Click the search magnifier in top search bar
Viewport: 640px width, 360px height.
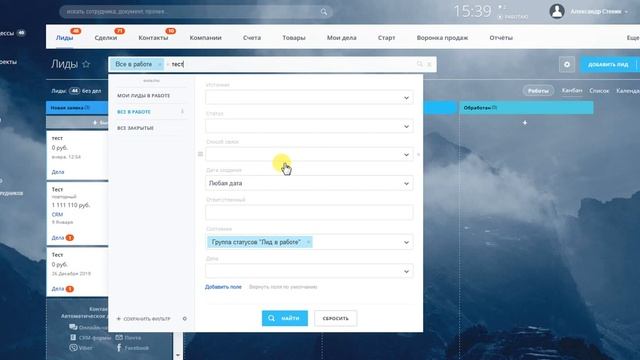pyautogui.click(x=324, y=12)
